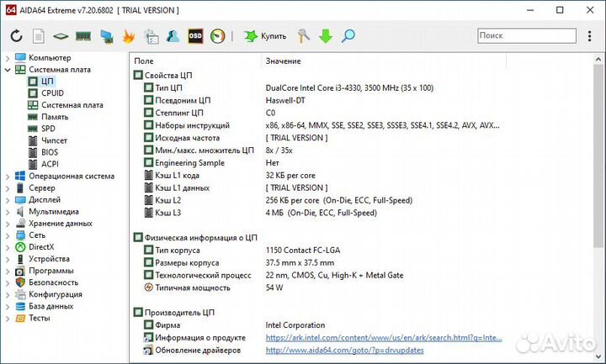Click the flame stability test icon
606x364 pixels.
pos(129,36)
